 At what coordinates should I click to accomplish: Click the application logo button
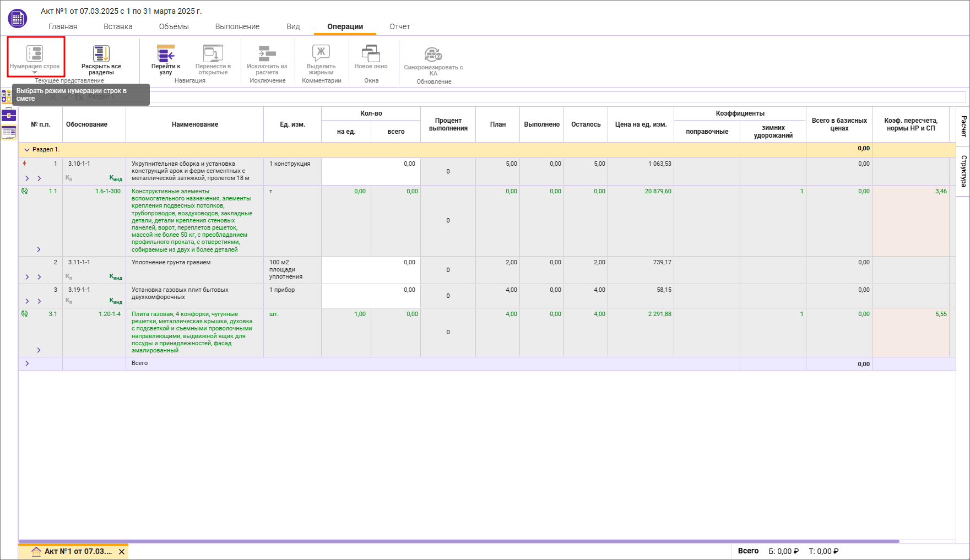pos(18,18)
